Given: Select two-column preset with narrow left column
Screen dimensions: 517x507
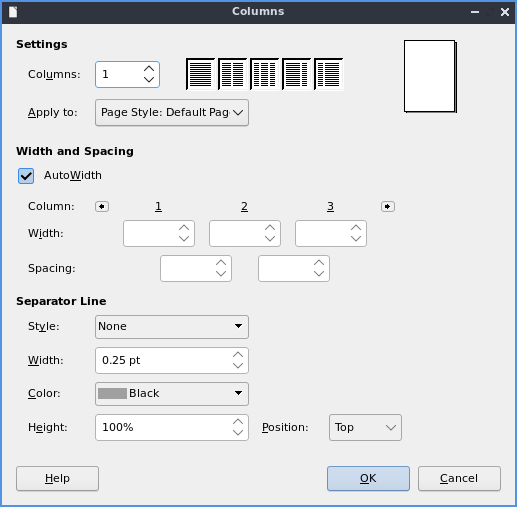Looking at the screenshot, I should click(328, 74).
